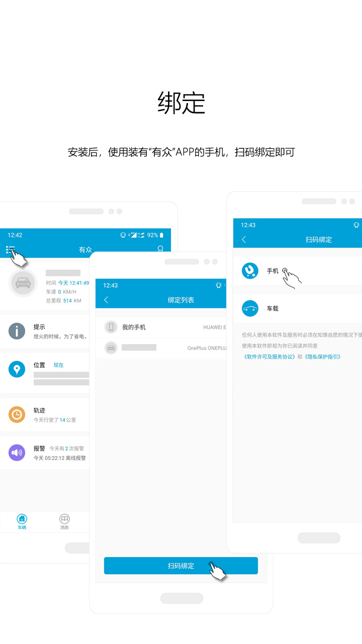This screenshot has height=644, width=362.
Task: Click 总里程 514 KM text
Action: pos(63,300)
